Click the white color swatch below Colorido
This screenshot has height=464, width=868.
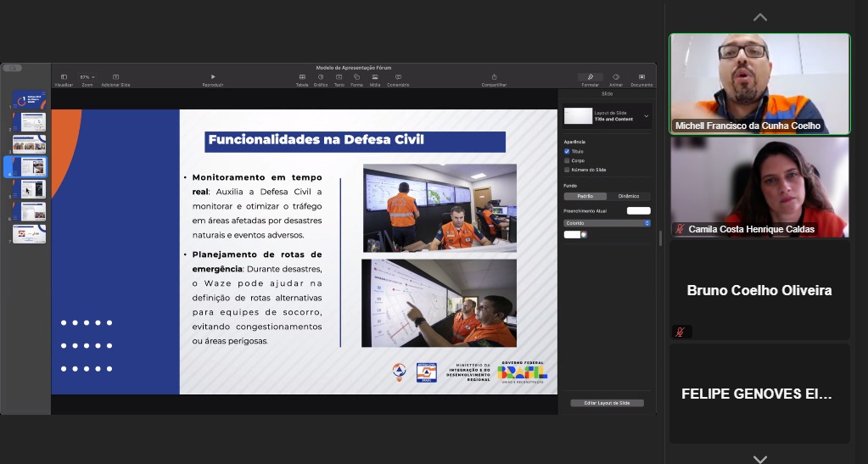click(572, 235)
